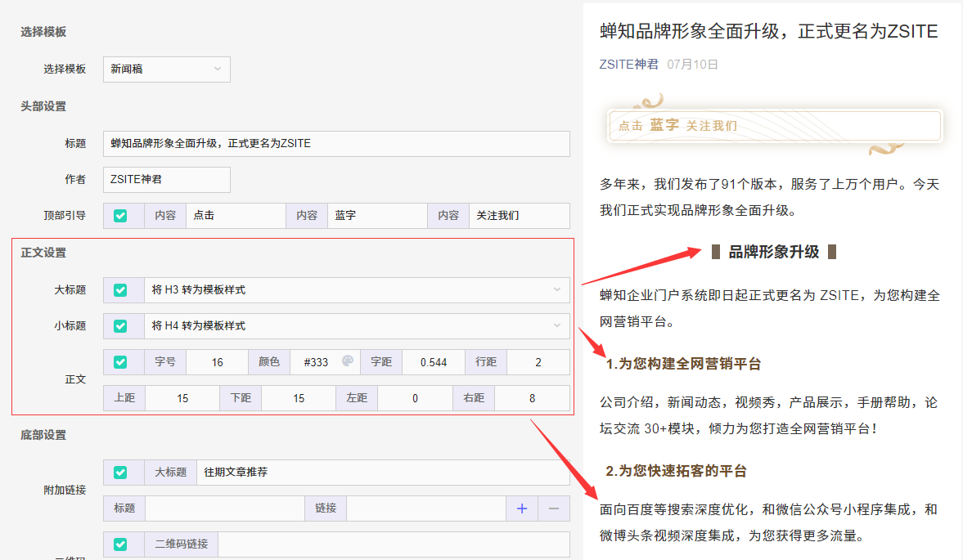963x560 pixels.
Task: Add a new additional link row
Action: pos(522,508)
